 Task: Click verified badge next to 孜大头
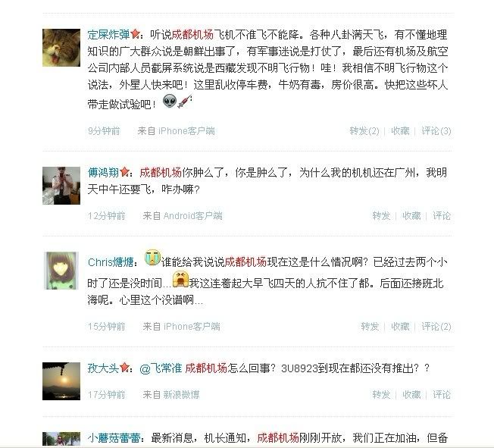[124, 368]
